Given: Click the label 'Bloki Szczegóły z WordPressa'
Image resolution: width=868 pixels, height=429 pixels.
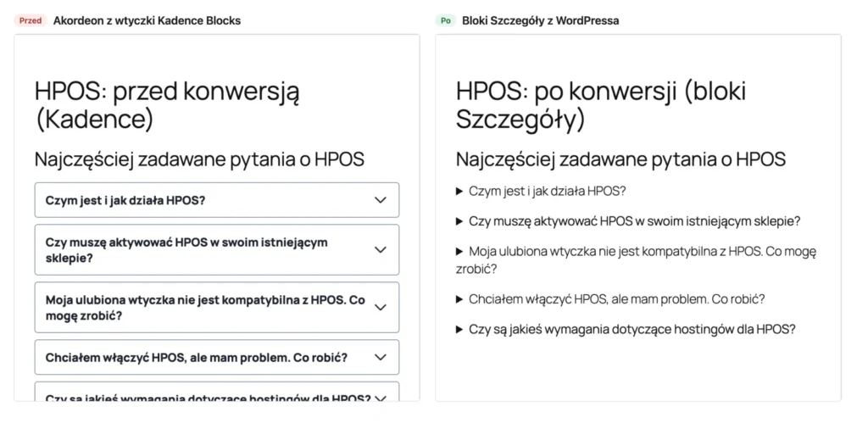Looking at the screenshot, I should pos(540,21).
